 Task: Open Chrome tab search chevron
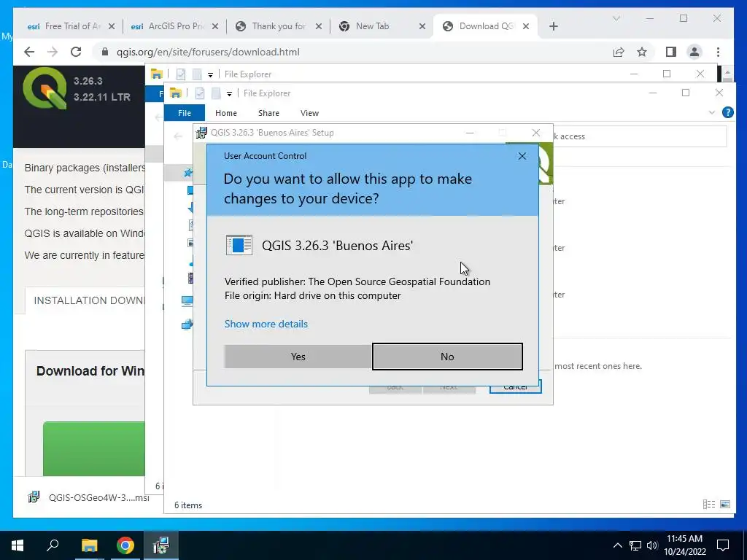pos(616,18)
